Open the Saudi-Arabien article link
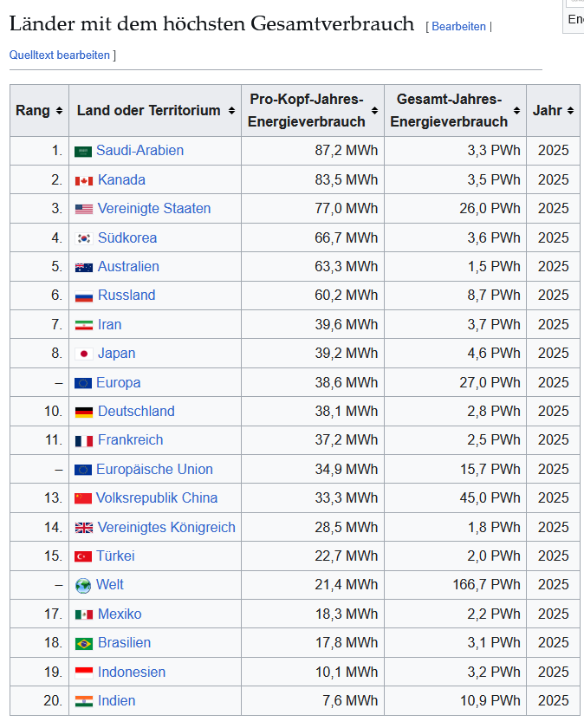The width and height of the screenshot is (584, 728). [140, 151]
